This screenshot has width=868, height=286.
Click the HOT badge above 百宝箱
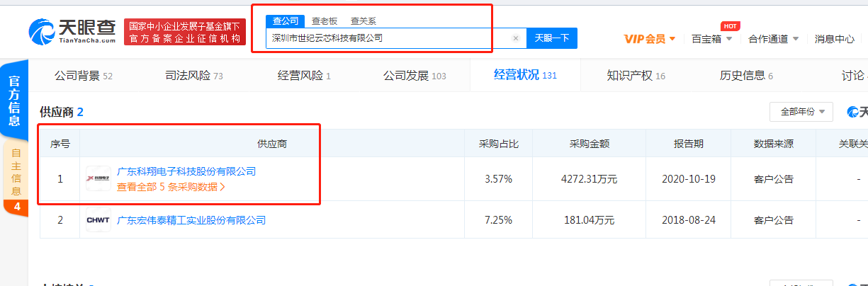point(730,25)
